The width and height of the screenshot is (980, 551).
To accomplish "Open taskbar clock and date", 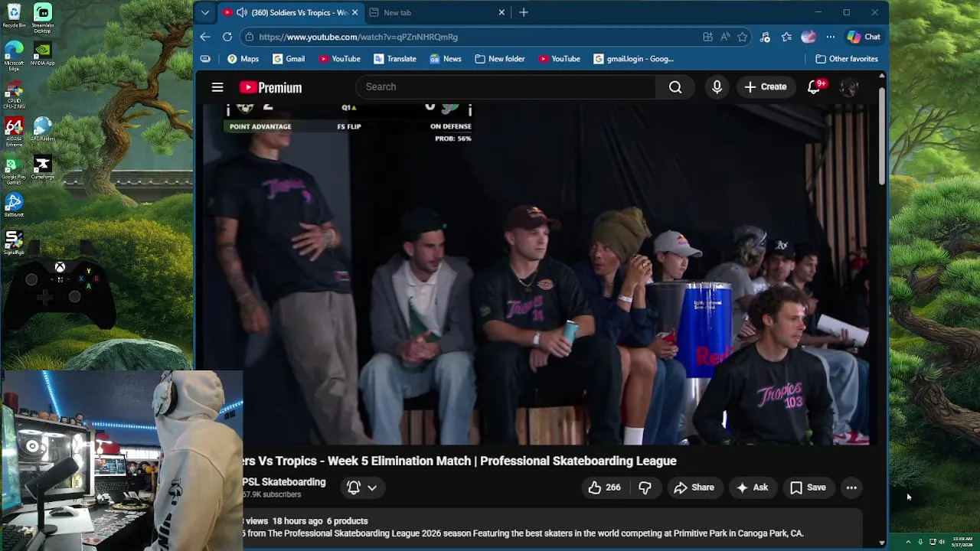I will 963,542.
